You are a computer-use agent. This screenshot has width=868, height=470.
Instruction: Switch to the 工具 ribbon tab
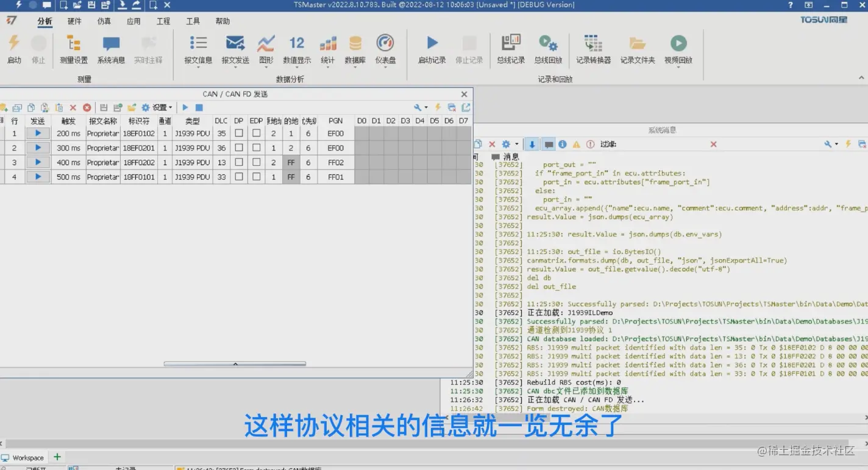(x=193, y=21)
